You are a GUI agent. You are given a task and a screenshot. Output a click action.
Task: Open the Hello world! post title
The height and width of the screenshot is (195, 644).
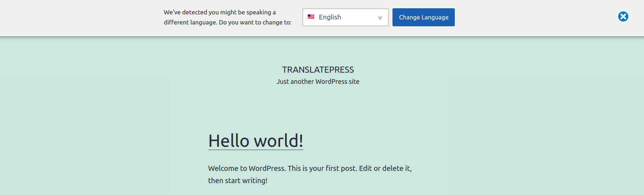coord(256,141)
